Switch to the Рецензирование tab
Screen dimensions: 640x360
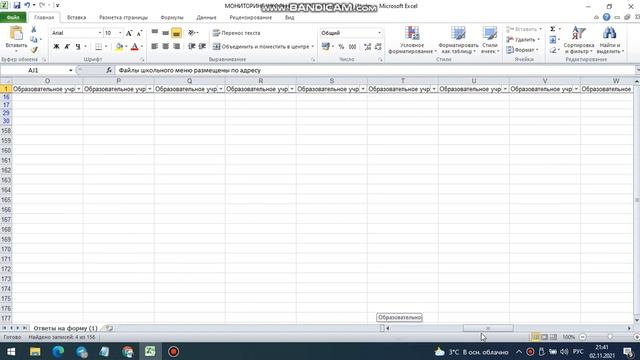coord(251,18)
